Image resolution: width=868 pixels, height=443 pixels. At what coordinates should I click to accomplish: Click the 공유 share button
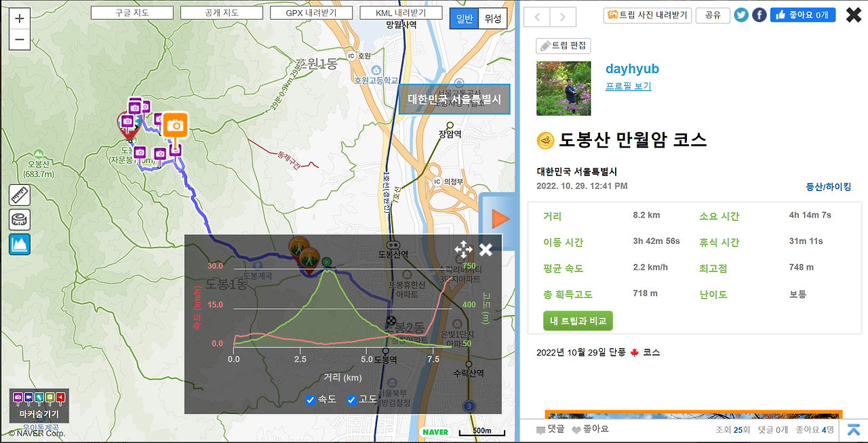click(x=713, y=15)
